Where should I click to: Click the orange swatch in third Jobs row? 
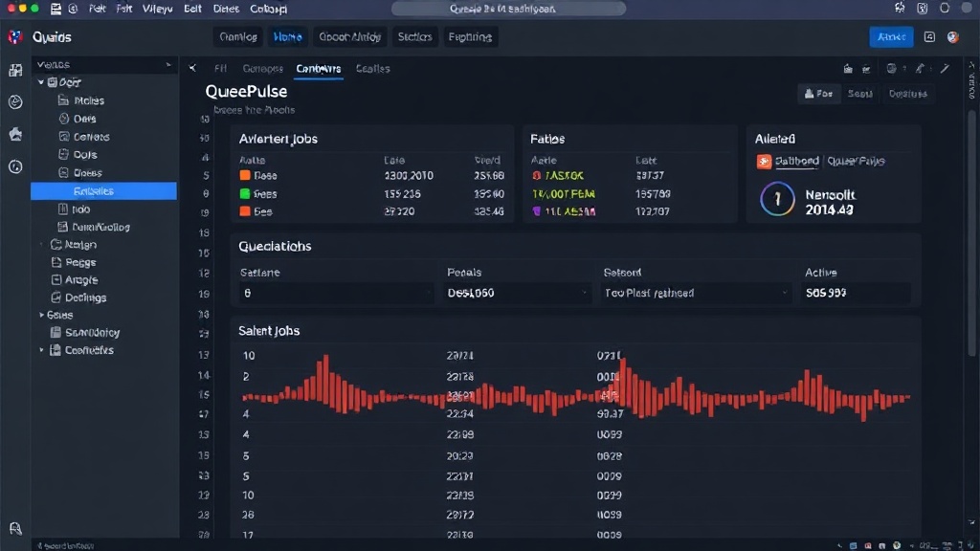(245, 211)
